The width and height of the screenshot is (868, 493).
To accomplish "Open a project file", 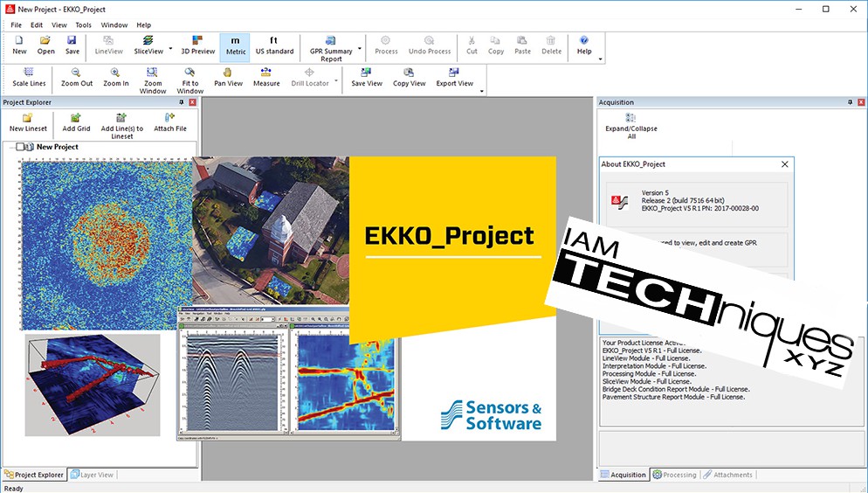I will pos(45,45).
